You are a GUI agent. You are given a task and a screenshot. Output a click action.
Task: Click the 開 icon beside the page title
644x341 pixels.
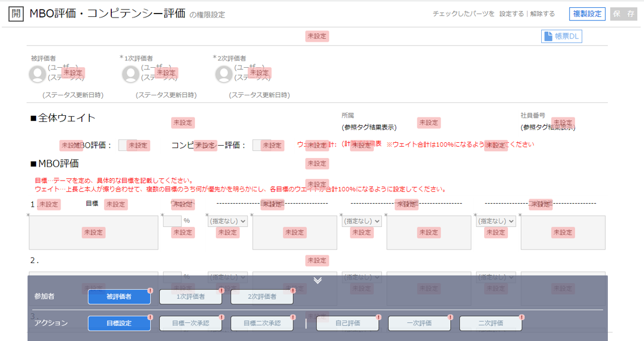tap(15, 14)
